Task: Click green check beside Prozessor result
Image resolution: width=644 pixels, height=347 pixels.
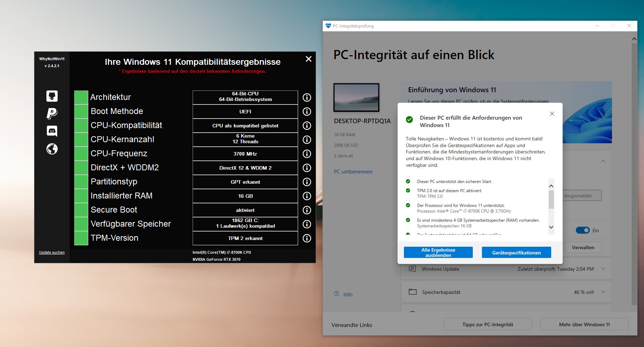Action: 408,205
